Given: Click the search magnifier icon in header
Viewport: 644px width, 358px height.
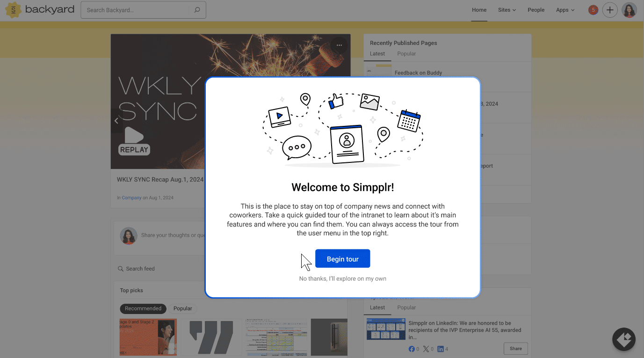Looking at the screenshot, I should click(x=197, y=10).
